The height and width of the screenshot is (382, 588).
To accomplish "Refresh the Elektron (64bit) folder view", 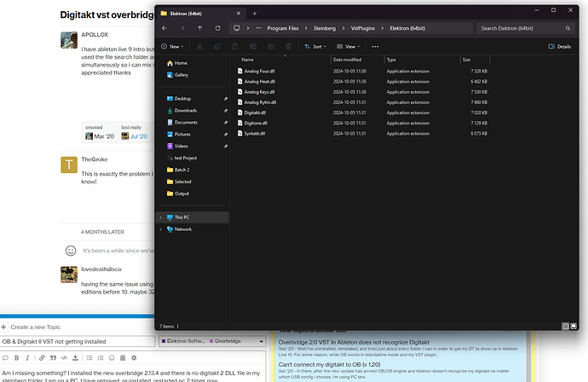I will [x=217, y=28].
